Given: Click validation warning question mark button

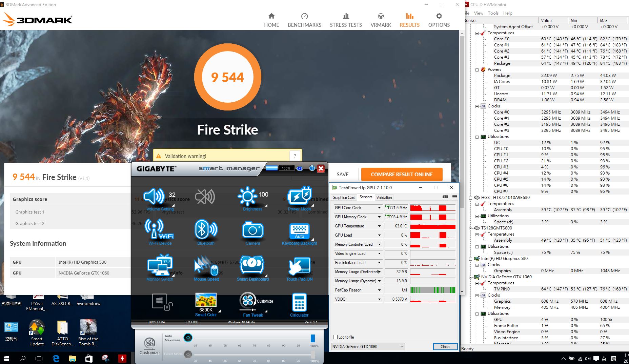Looking at the screenshot, I should 295,156.
